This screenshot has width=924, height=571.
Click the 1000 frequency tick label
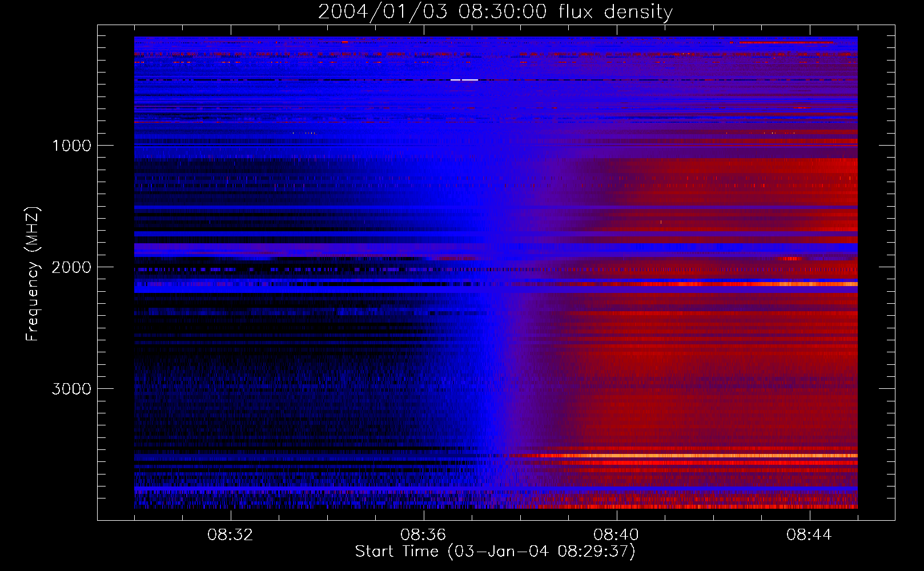tap(71, 146)
